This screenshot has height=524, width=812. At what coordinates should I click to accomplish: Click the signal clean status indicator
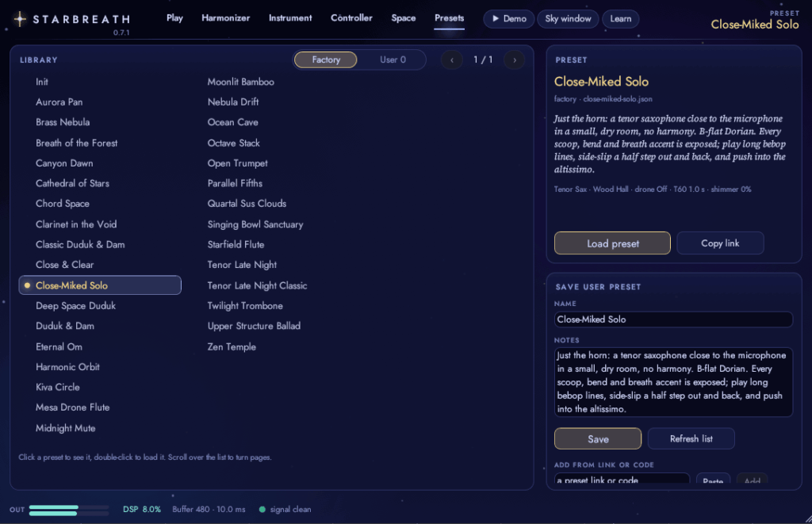tap(285, 510)
